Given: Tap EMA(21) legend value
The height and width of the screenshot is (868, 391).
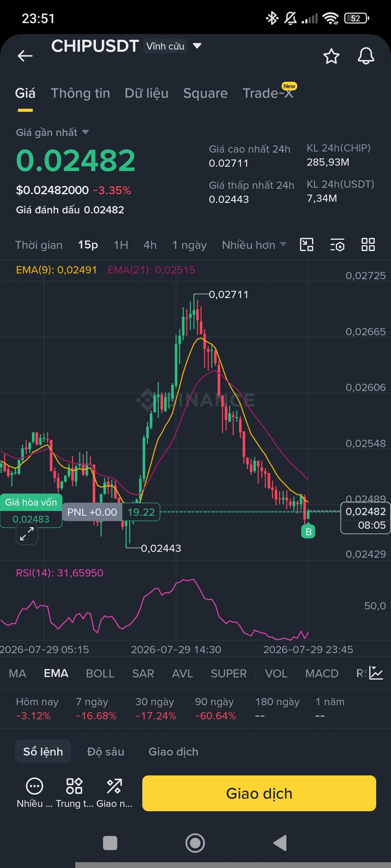Looking at the screenshot, I should pos(151,270).
